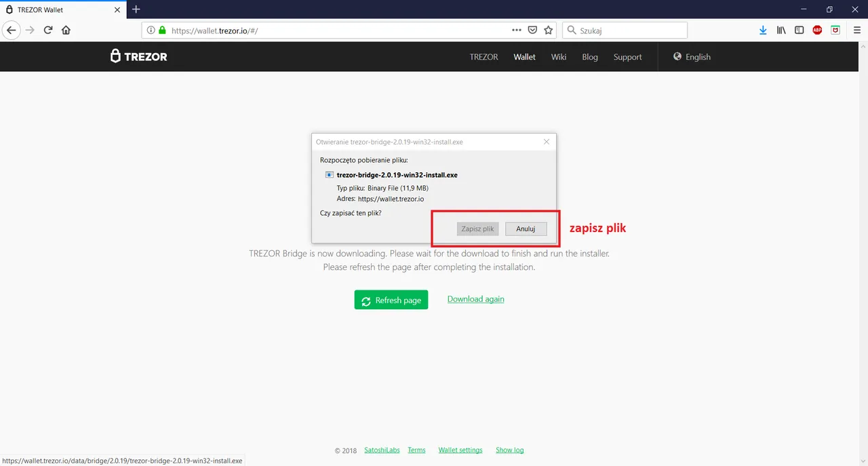Click the 'Typ pliku: Binary File (11,9 MB)' text
Viewport: 868px width, 466px height.
tap(382, 188)
